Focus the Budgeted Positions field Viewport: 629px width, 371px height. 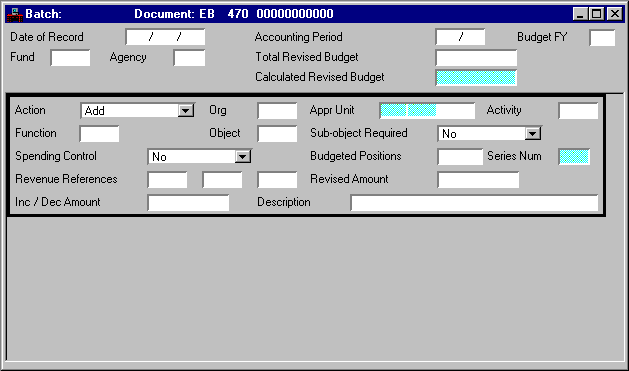[x=460, y=156]
